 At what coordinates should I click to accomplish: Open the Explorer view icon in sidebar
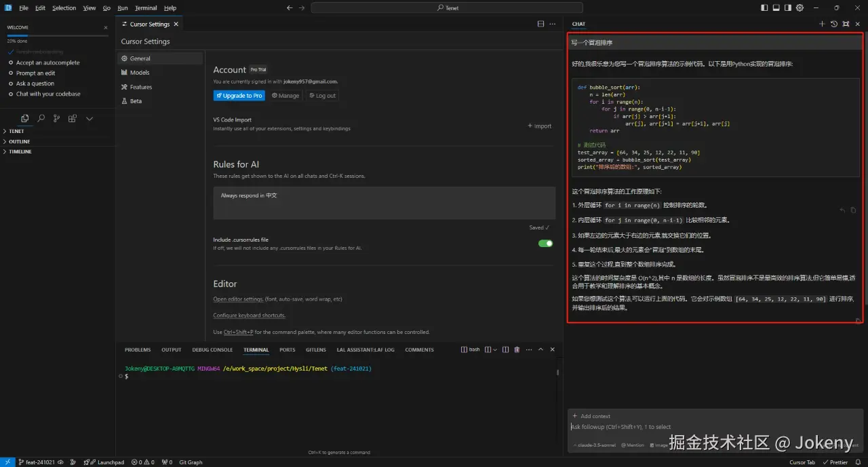click(x=25, y=118)
